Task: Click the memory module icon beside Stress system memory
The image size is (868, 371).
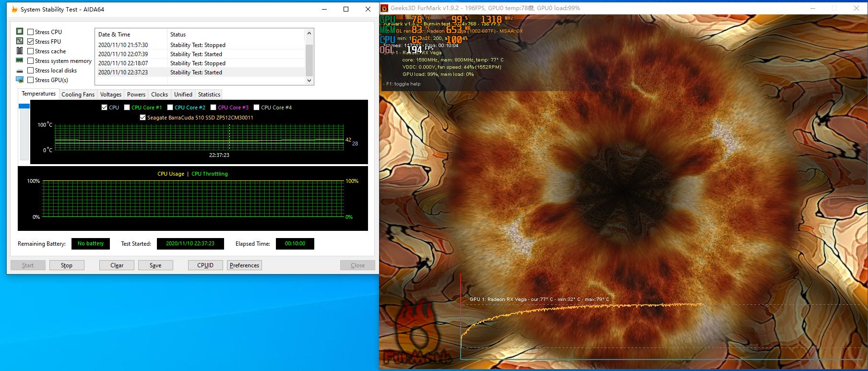Action: click(20, 60)
